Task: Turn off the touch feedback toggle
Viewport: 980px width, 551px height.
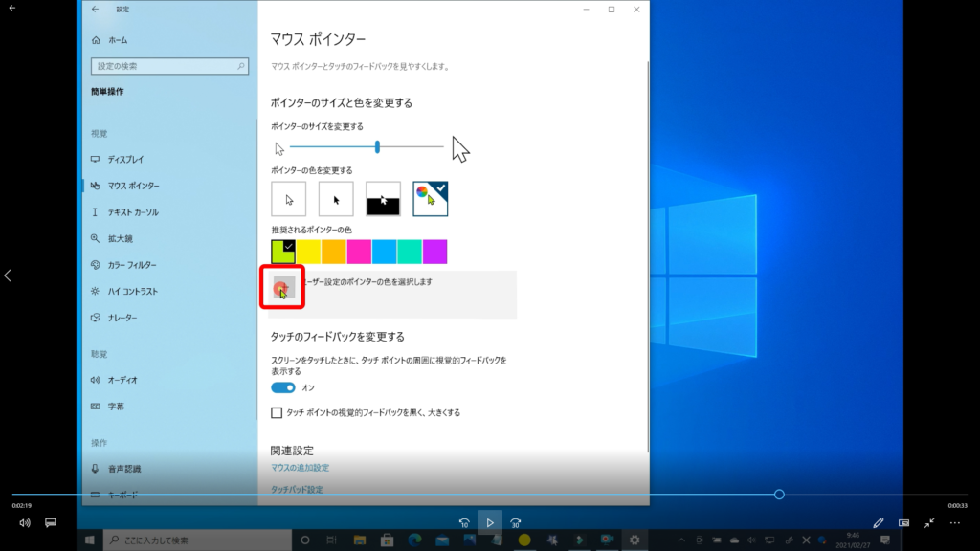Action: coord(283,387)
